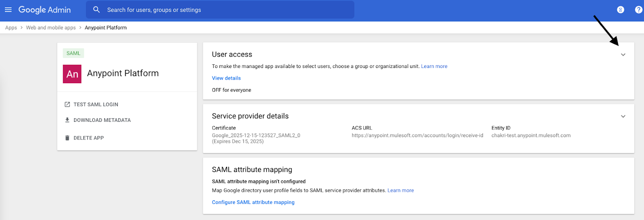The image size is (644, 220).
Task: Open the hamburger main menu
Action: click(x=8, y=10)
